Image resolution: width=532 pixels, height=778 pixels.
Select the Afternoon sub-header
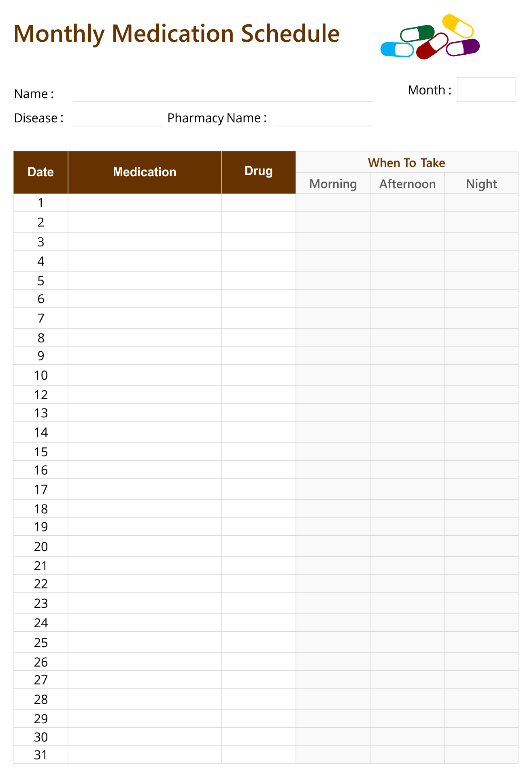[x=407, y=183]
